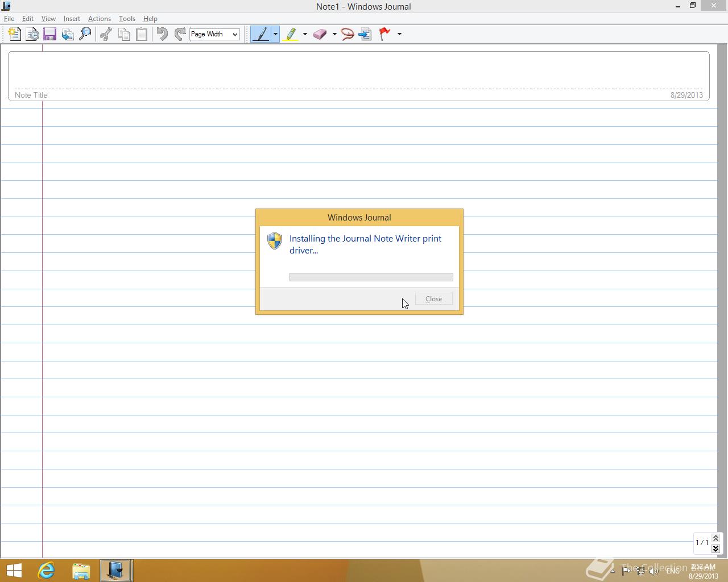Screen dimensions: 728x582
Task: Open the Edit menu
Action: pyautogui.click(x=27, y=19)
